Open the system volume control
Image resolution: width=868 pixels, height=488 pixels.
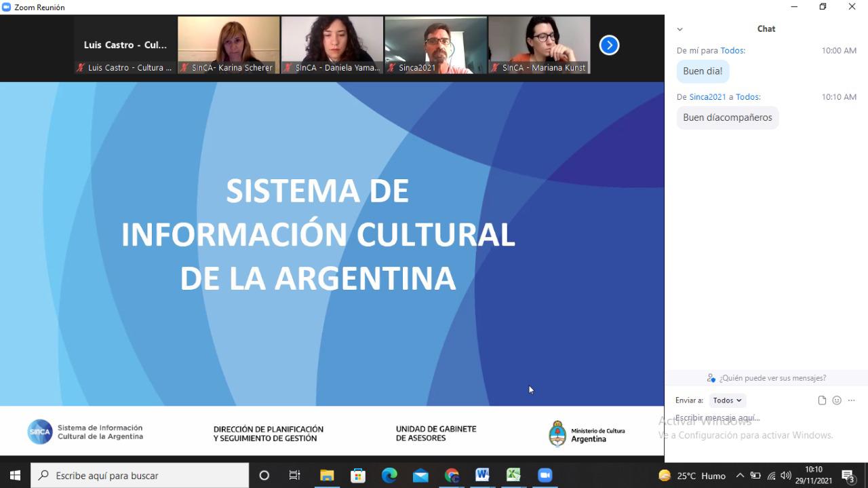click(x=786, y=476)
